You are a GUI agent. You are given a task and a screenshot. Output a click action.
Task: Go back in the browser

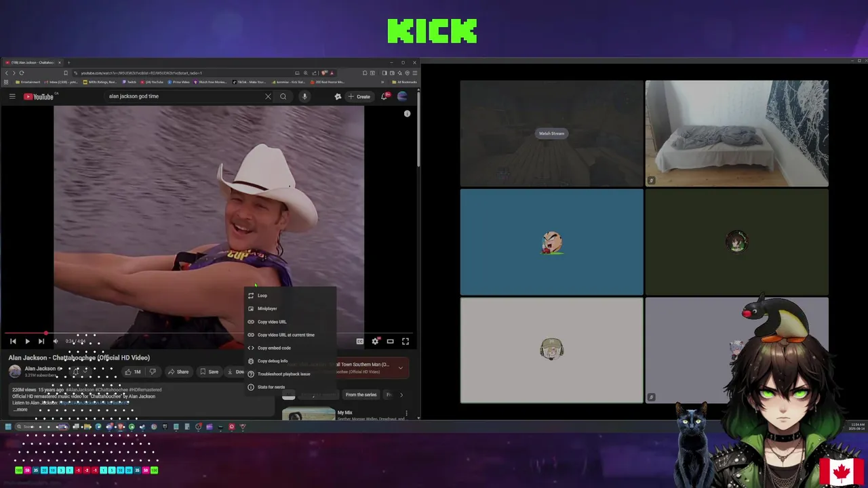tap(7, 73)
